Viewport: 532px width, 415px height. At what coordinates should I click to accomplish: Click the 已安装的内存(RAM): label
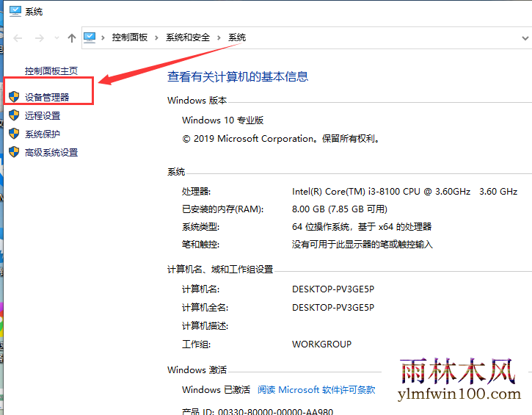tap(222, 209)
